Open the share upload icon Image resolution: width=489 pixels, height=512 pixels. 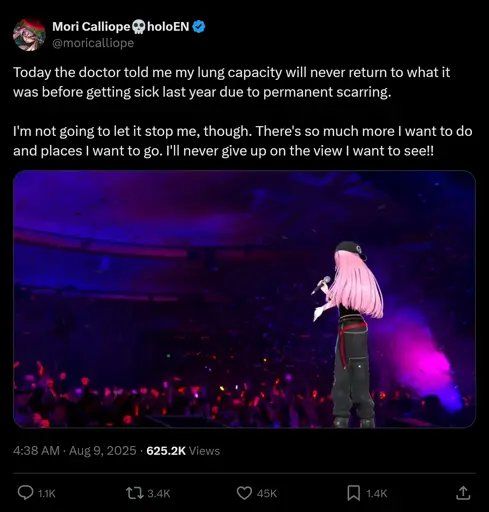(463, 493)
